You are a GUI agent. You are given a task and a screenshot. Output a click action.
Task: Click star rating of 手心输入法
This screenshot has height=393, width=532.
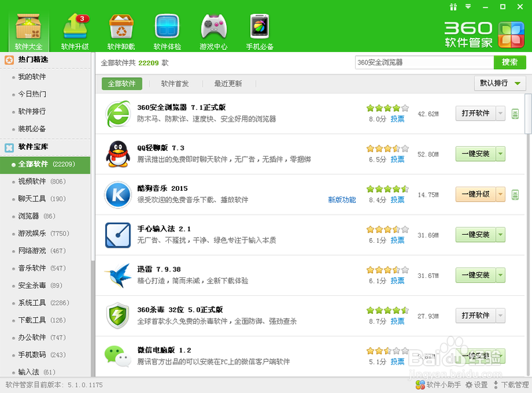[388, 229]
